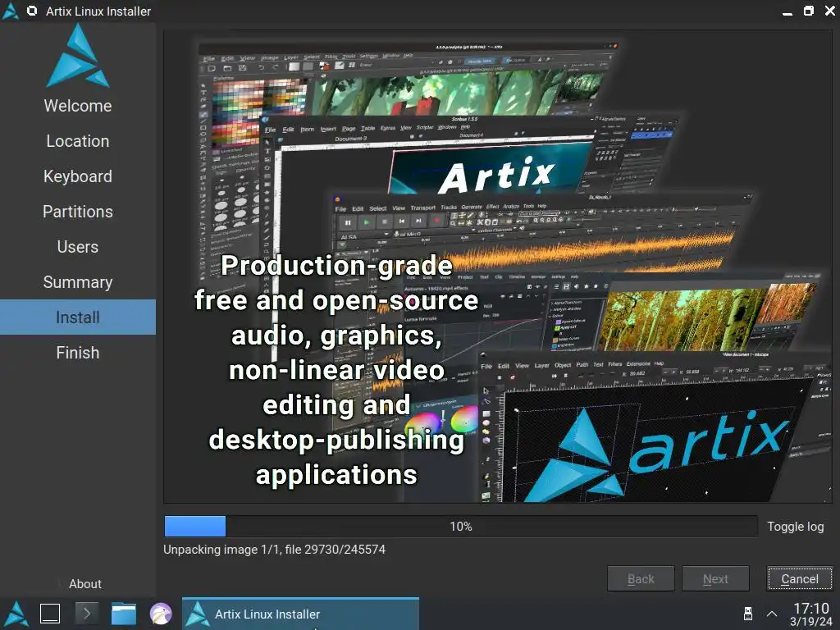Select the Finish step in sidebar
Viewport: 840px width, 630px height.
tap(78, 353)
